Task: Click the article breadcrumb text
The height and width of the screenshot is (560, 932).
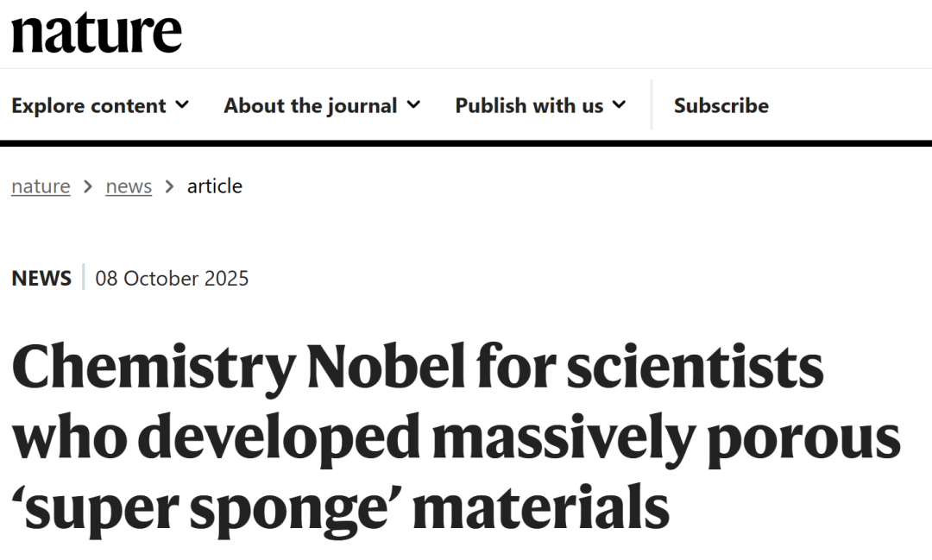Action: click(215, 186)
